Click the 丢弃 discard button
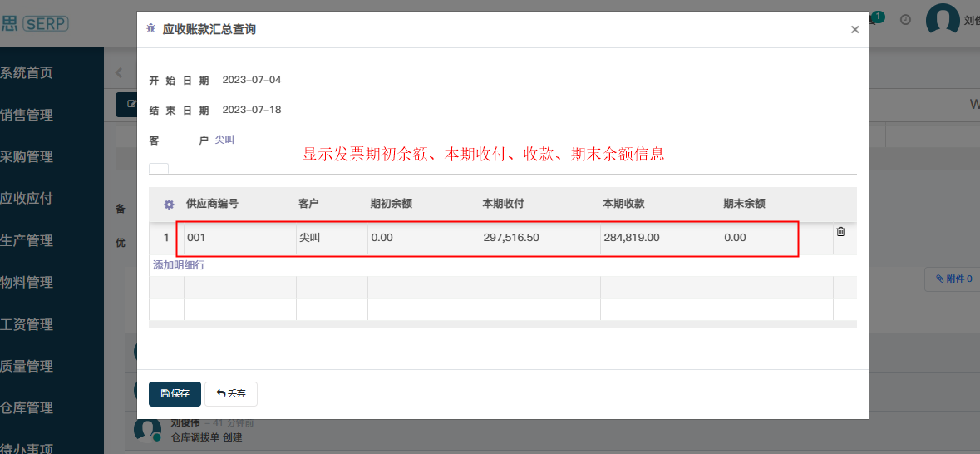The height and width of the screenshot is (454, 980). click(231, 393)
